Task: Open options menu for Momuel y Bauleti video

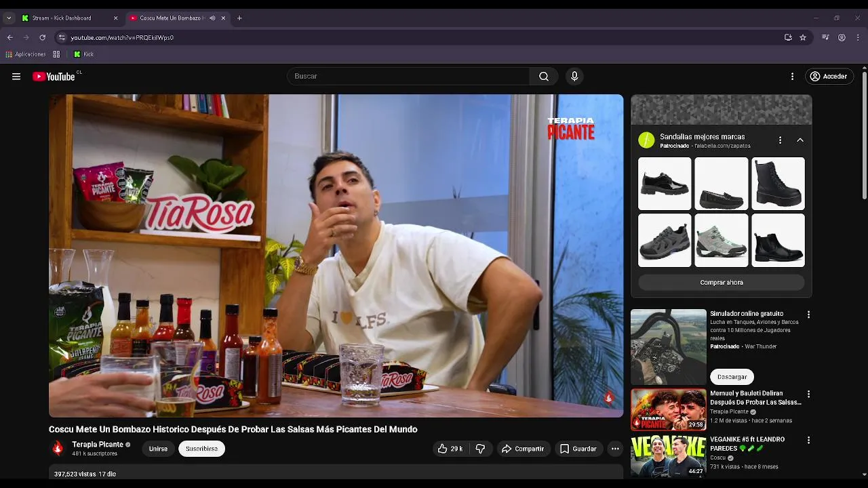Action: pos(808,394)
